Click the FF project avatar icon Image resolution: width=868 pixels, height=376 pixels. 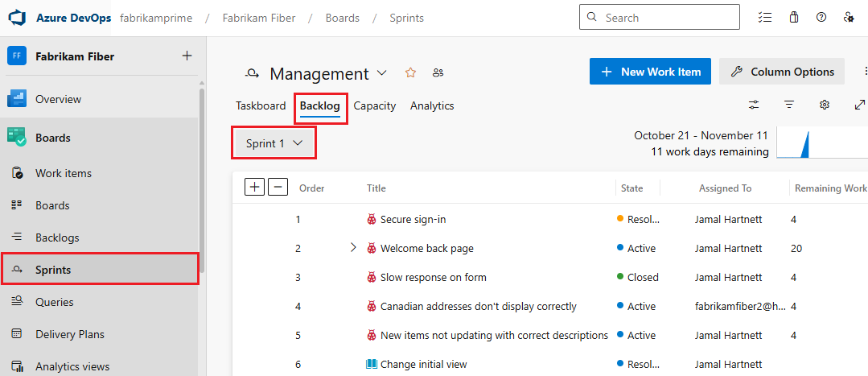(17, 56)
